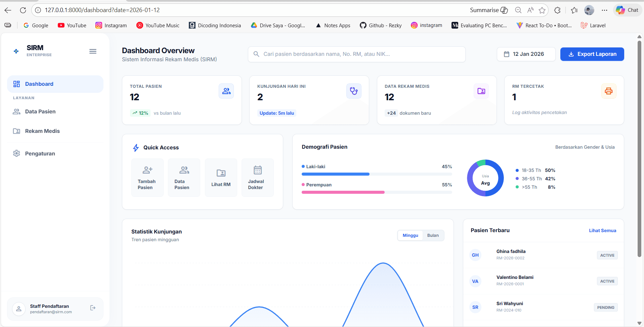
Task: Click the Export Laporan button
Action: point(592,54)
